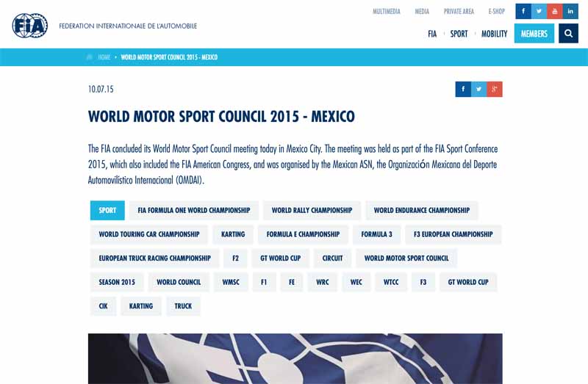Screen dimensions: 588x384
Task: Select the F3 tag
Action: 423,282
